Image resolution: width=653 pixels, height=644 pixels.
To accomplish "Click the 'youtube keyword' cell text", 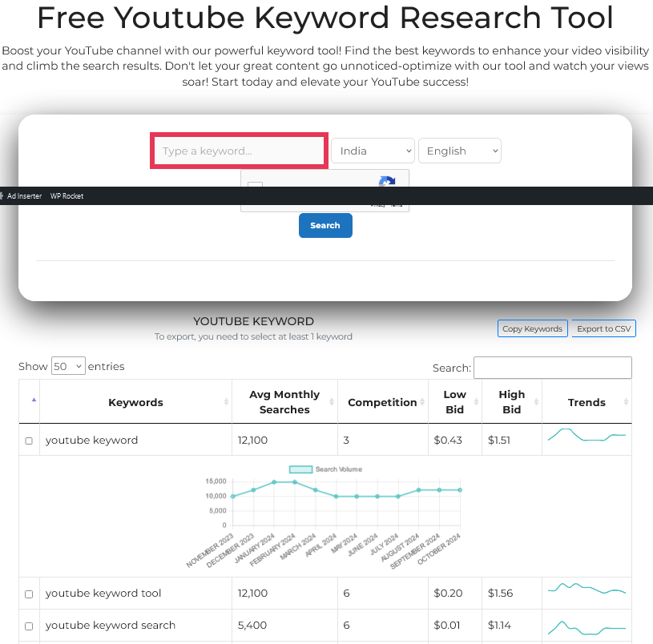I will (91, 440).
